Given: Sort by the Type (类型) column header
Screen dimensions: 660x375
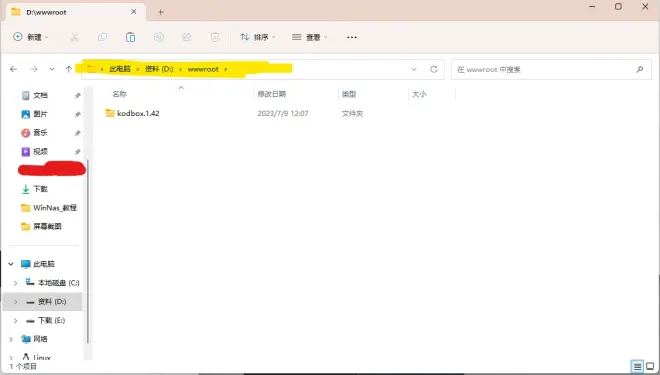Looking at the screenshot, I should tap(349, 94).
